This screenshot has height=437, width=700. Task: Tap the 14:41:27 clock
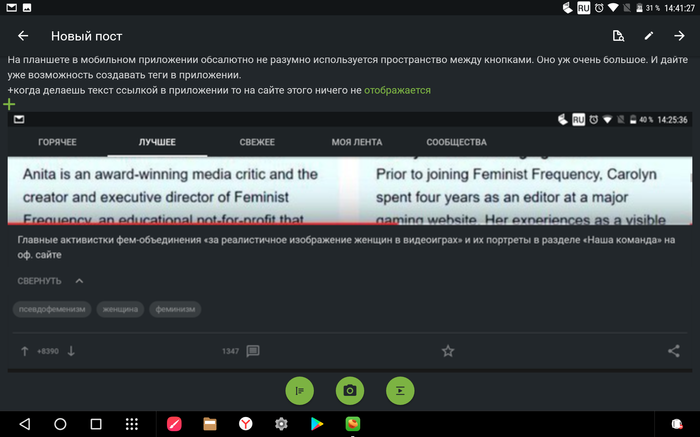679,8
